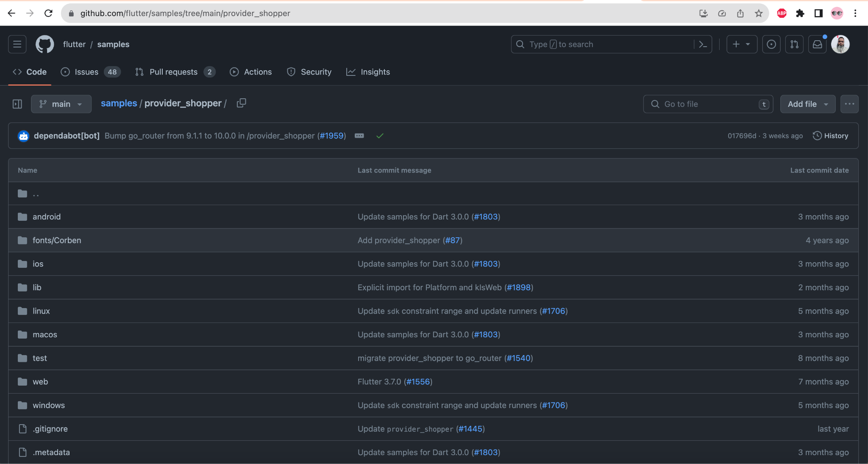Expand the Add file dropdown
The width and height of the screenshot is (868, 464).
(808, 104)
